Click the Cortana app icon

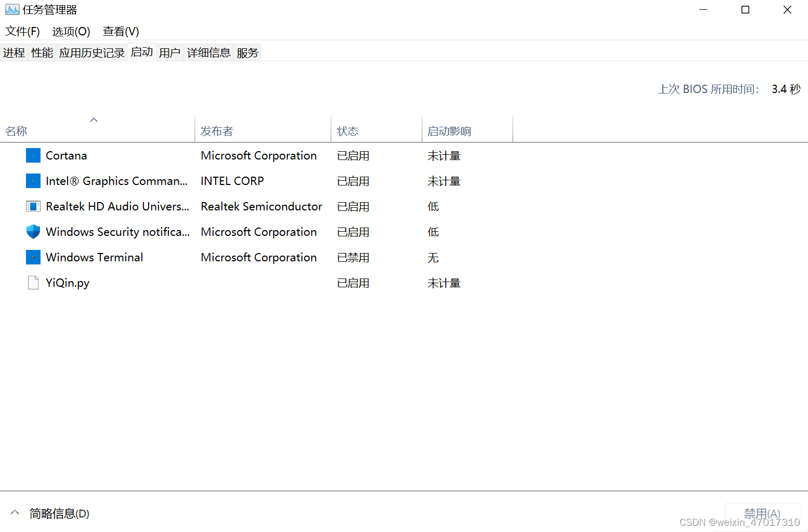tap(33, 155)
